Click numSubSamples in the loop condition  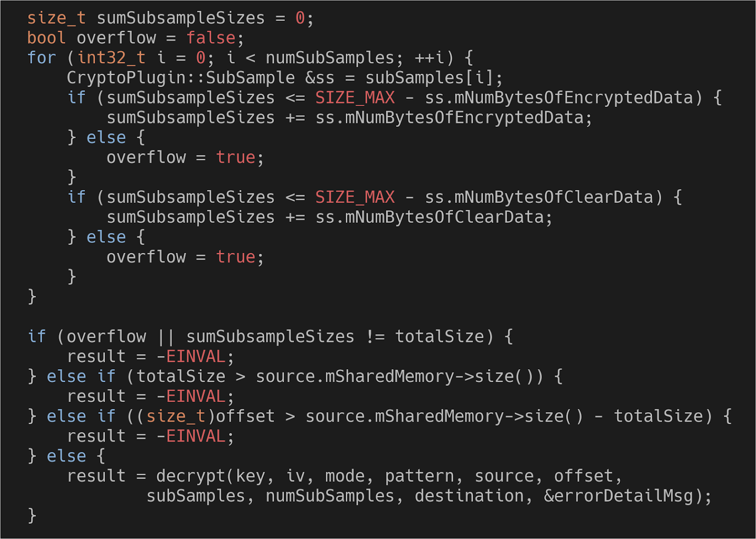coord(330,58)
